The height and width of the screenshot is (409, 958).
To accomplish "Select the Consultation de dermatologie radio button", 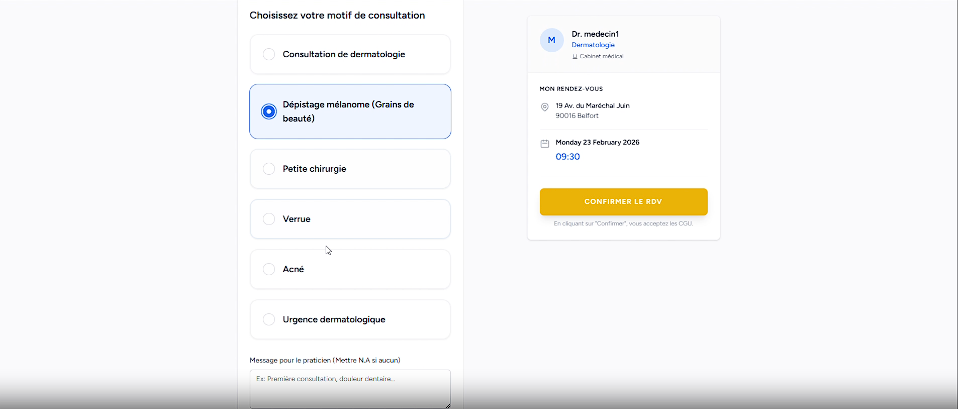I will 269,54.
